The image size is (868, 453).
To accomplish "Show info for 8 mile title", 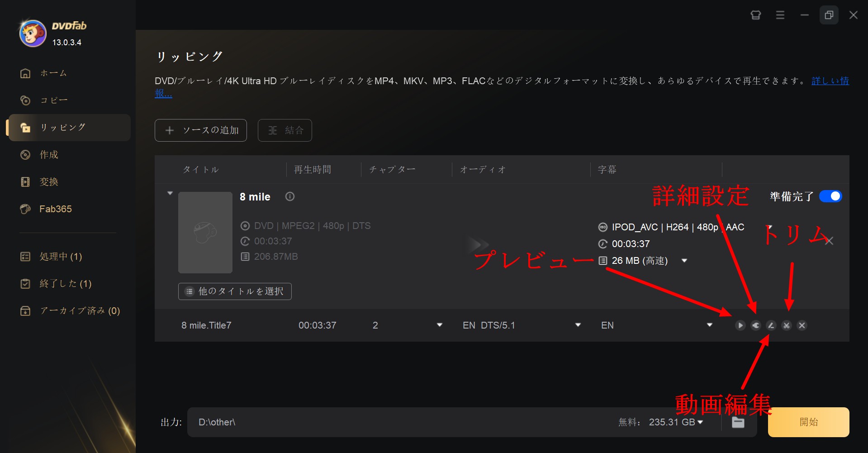I will pyautogui.click(x=290, y=196).
